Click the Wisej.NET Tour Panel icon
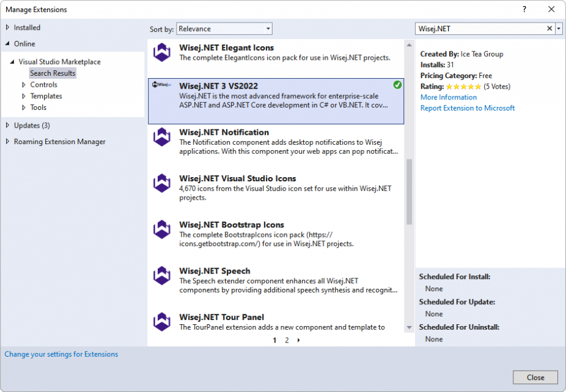 (x=162, y=322)
